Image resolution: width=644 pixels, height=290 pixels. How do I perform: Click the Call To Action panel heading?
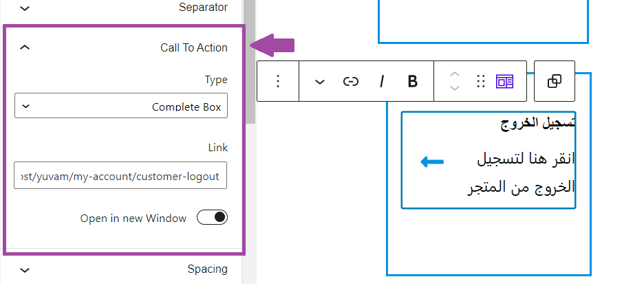[194, 47]
